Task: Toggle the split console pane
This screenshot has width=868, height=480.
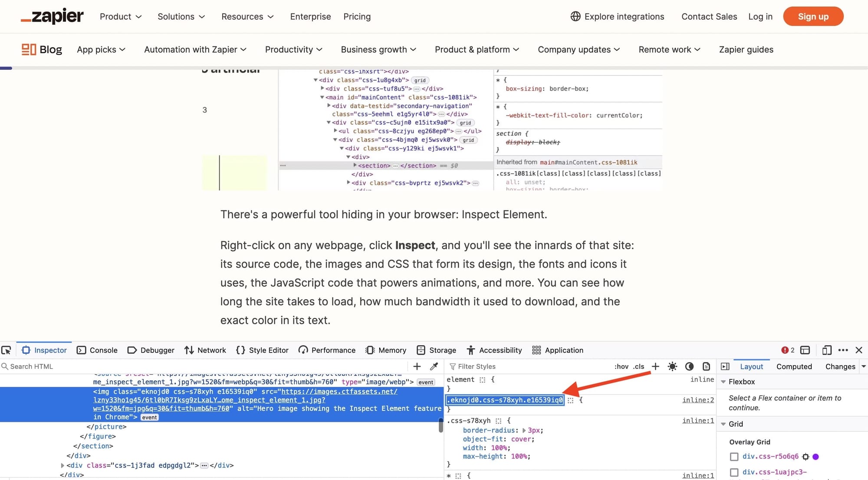Action: [x=805, y=350]
